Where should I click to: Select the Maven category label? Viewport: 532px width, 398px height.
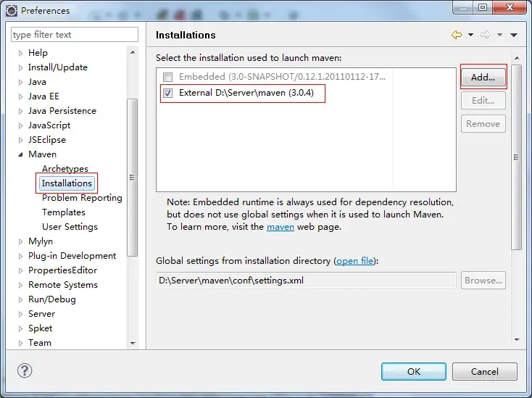pyautogui.click(x=42, y=154)
